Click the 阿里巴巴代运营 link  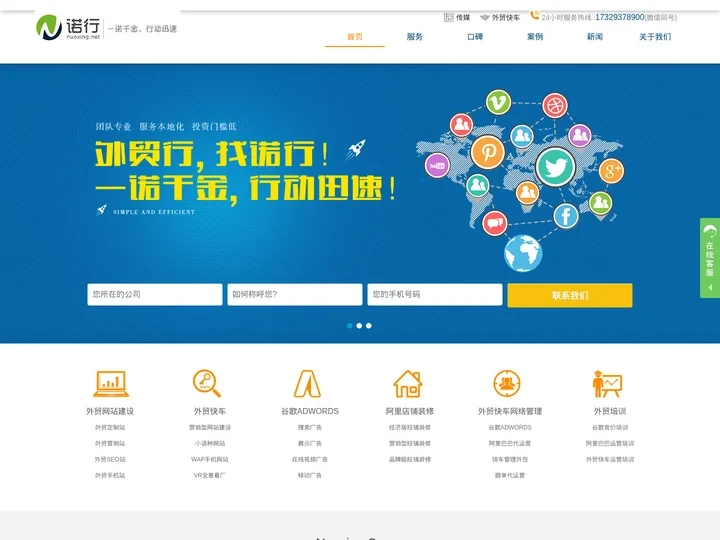click(510, 443)
